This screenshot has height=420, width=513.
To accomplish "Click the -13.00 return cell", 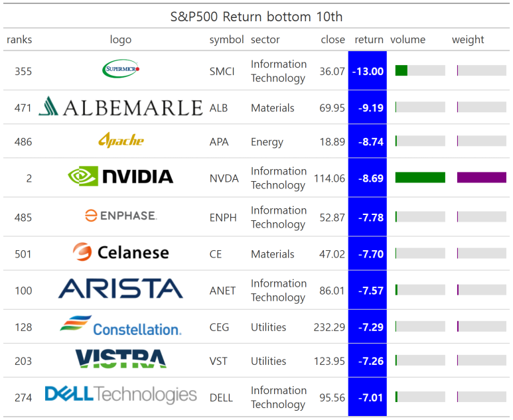I will (x=368, y=70).
